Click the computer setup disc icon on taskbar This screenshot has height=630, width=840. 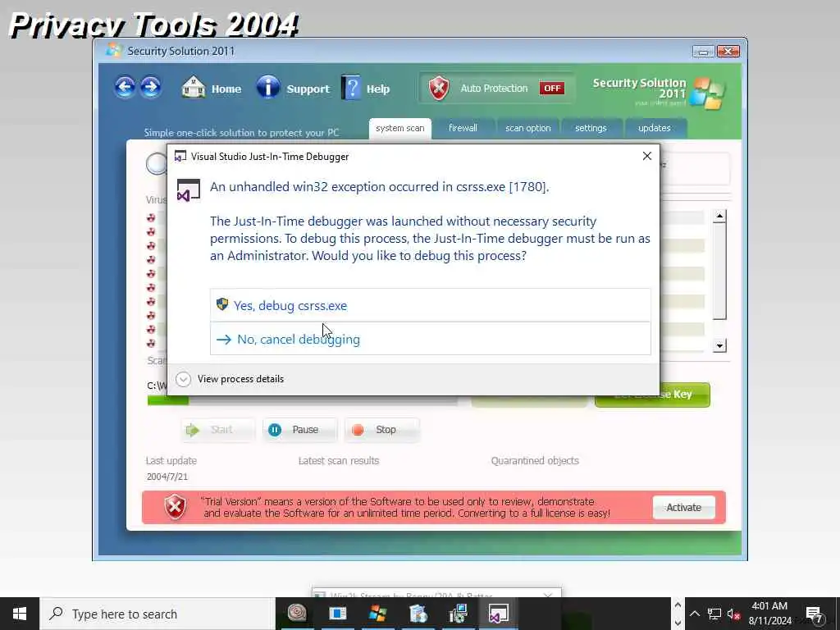[458, 613]
